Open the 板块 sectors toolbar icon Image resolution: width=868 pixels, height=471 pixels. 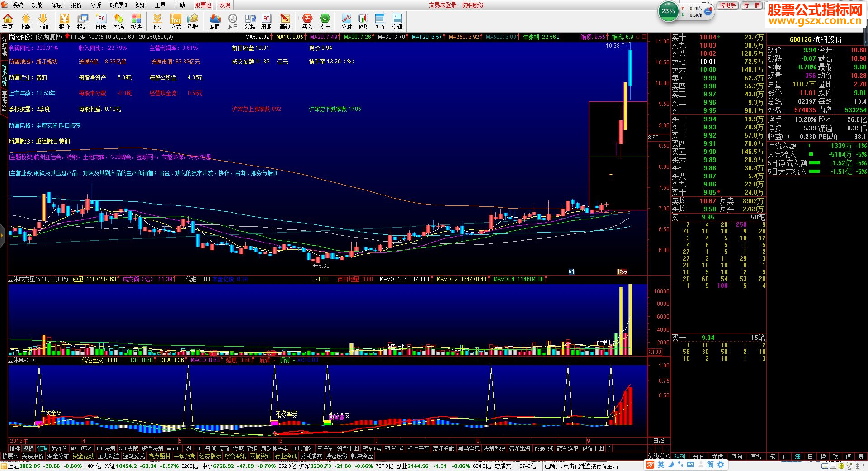(x=137, y=21)
